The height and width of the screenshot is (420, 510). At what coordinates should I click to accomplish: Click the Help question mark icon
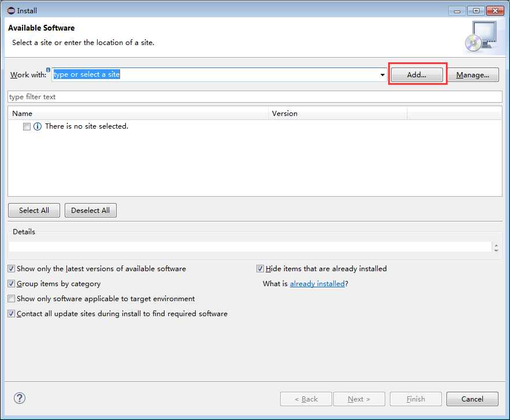20,398
